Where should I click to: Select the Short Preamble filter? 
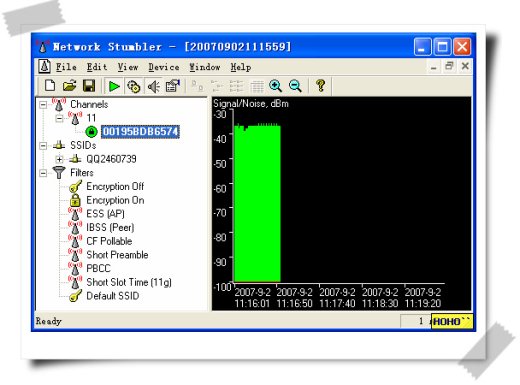click(x=117, y=255)
